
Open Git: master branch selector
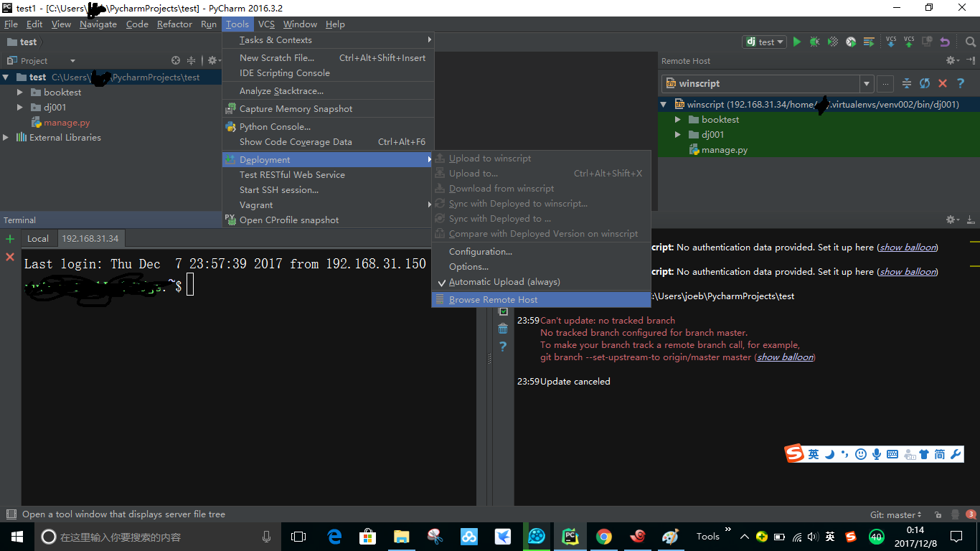pos(896,514)
